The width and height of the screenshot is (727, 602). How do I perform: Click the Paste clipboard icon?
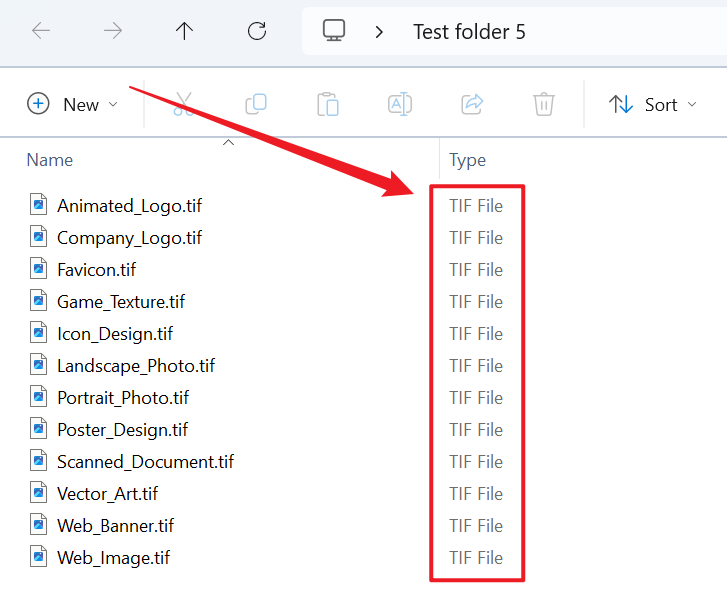pyautogui.click(x=328, y=104)
